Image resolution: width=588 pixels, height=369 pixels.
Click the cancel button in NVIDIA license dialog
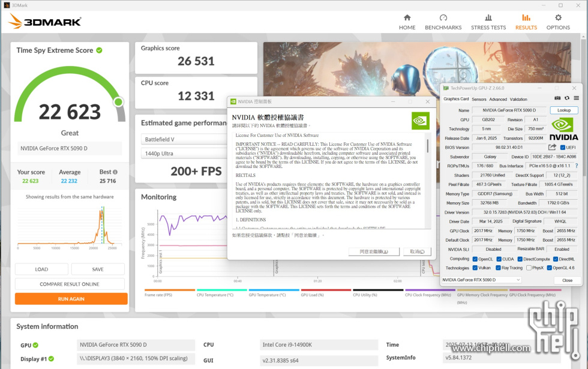point(418,251)
